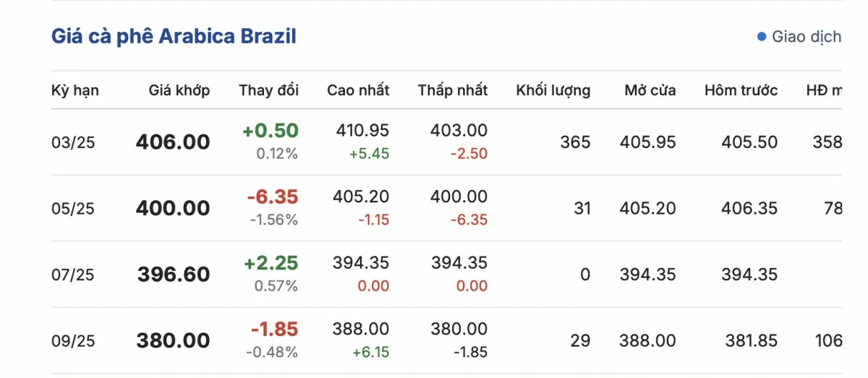The width and height of the screenshot is (868, 378).
Task: Sort by the Giá khớp column header
Action: tap(179, 90)
